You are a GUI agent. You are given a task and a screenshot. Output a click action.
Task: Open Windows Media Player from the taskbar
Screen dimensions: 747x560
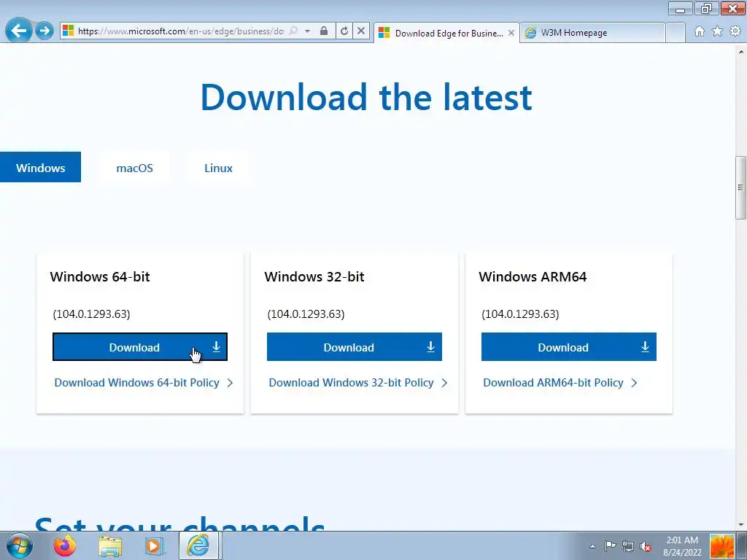[153, 546]
